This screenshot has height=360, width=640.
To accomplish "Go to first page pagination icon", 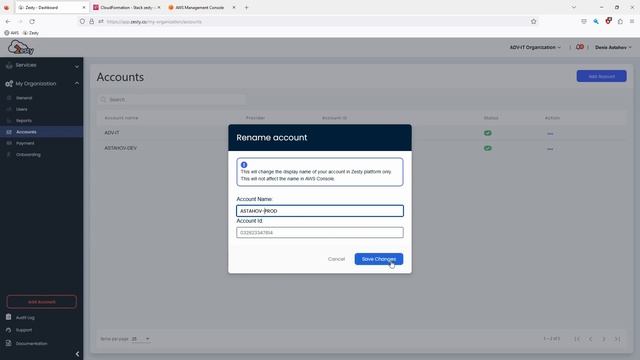I will coord(577,339).
